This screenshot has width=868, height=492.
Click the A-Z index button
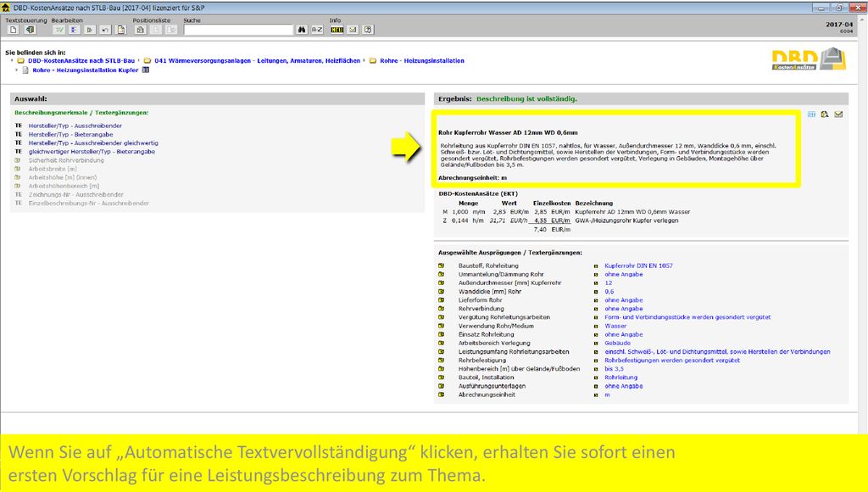tap(317, 30)
